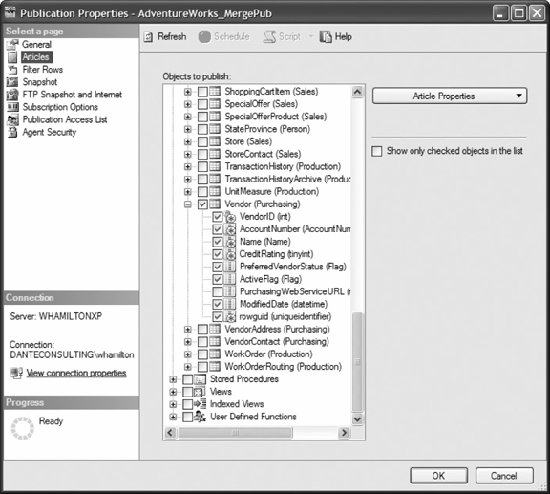
Task: Click the Vendor table icon
Action: (x=215, y=204)
